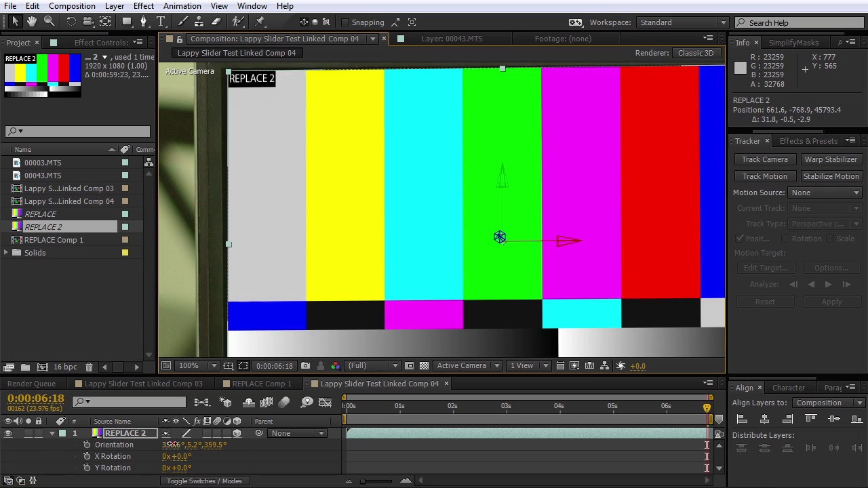Click the Track Motion button
The width and height of the screenshot is (868, 488).
click(764, 176)
